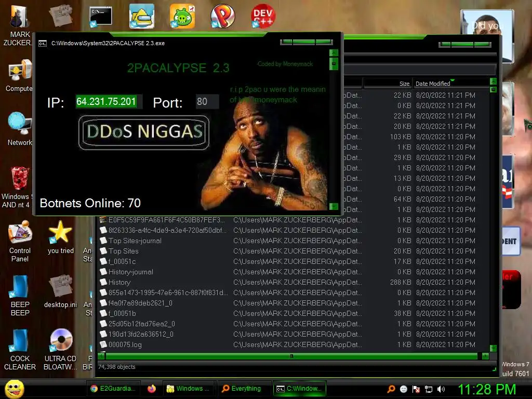
Task: Switch to Windows Explorer taskbar button
Action: 189,389
